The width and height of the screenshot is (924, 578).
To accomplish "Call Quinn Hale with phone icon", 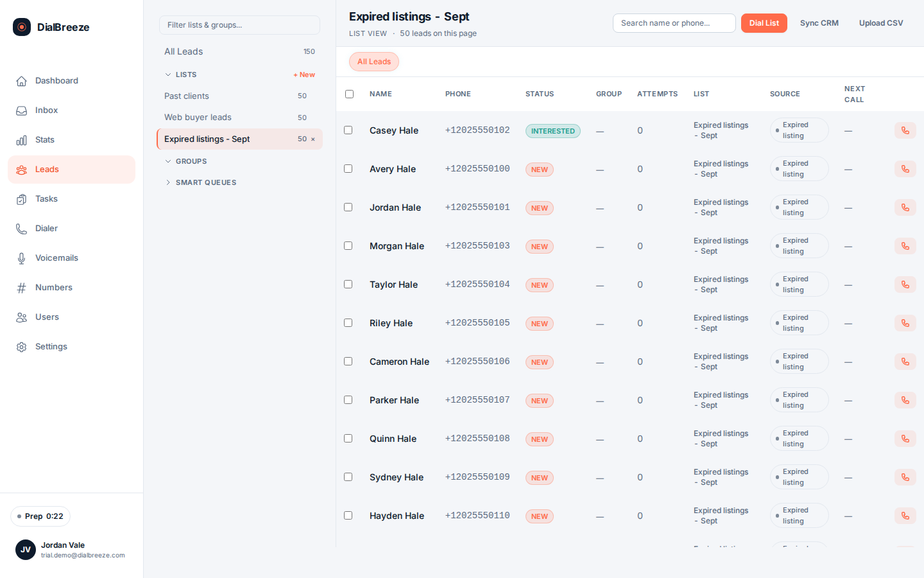I will click(905, 439).
